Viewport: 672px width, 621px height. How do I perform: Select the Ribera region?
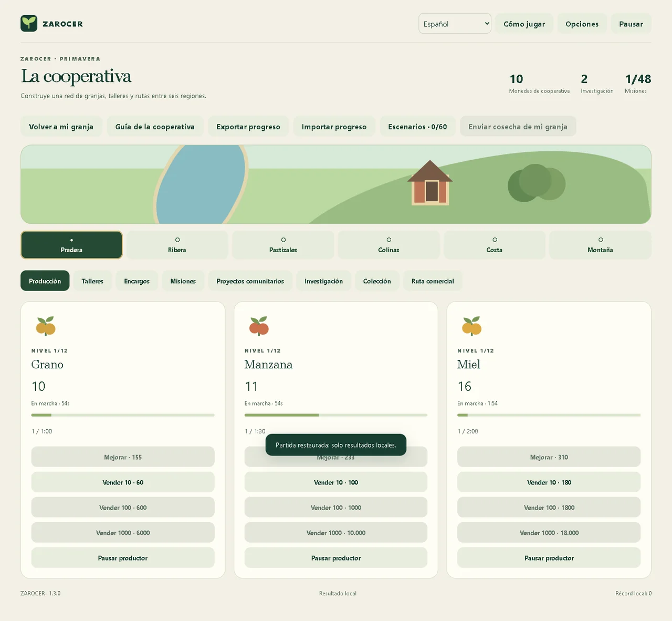[177, 245]
